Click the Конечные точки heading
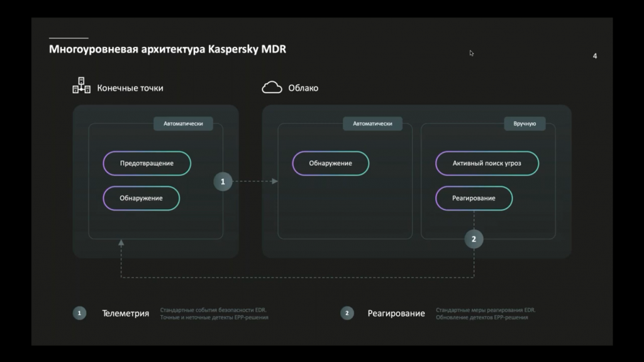Viewport: 644px width, 362px height. click(130, 88)
